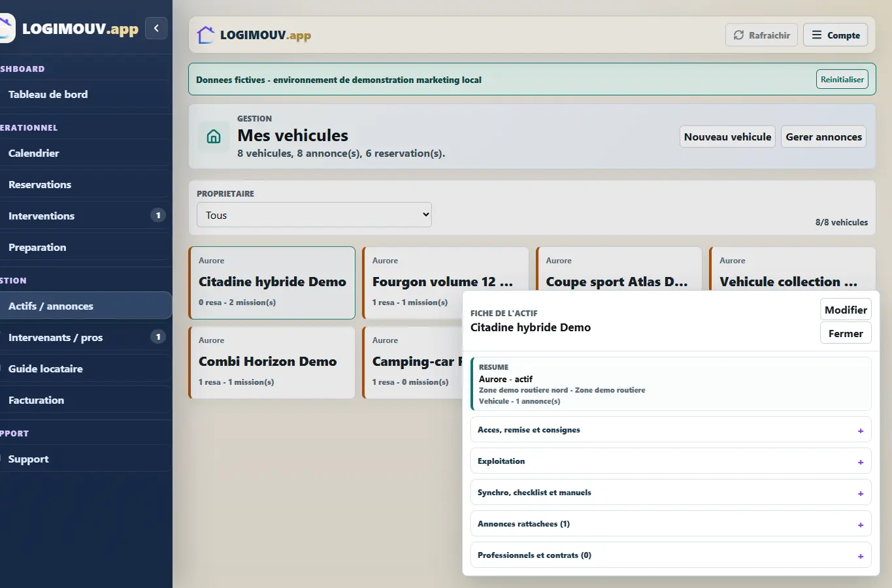Screen dimensions: 892x588
Task: Click the LOGIMOUV.app house logo in header
Action: coord(206,35)
